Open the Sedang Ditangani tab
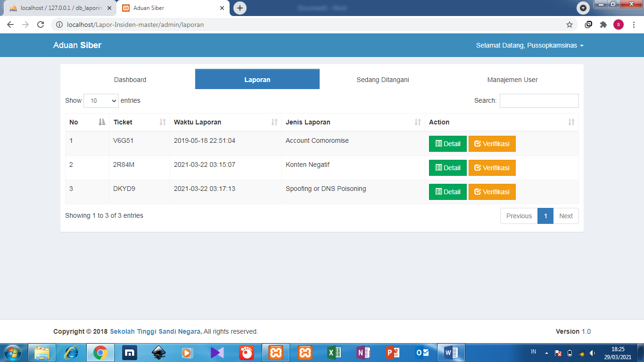This screenshot has height=362, width=644. point(383,79)
